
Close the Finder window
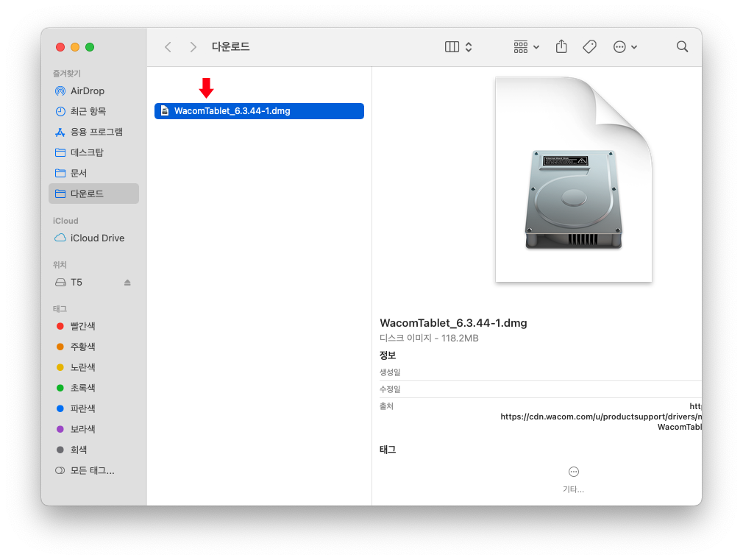coord(60,47)
